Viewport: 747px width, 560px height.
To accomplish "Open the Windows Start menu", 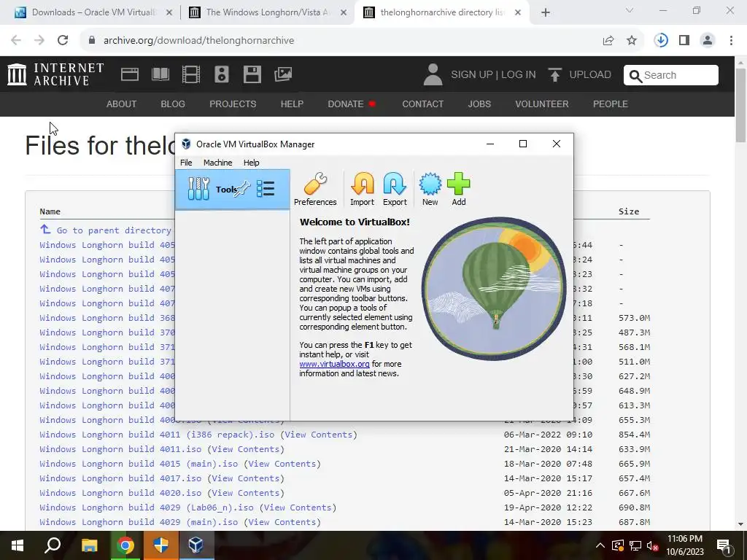I will coord(18,545).
